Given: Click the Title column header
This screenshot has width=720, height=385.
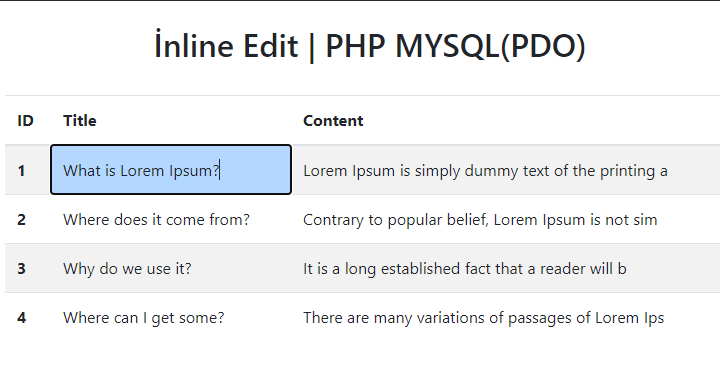Looking at the screenshot, I should click(x=79, y=121).
